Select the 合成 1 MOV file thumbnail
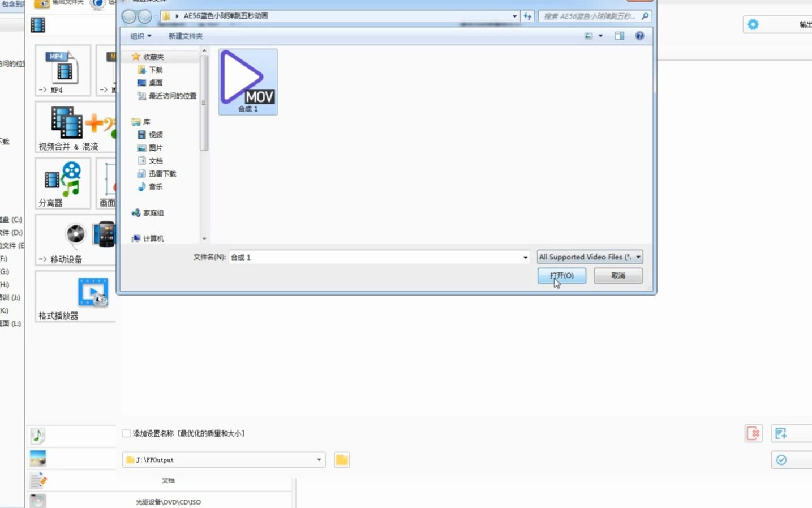This screenshot has width=812, height=508. coord(248,82)
